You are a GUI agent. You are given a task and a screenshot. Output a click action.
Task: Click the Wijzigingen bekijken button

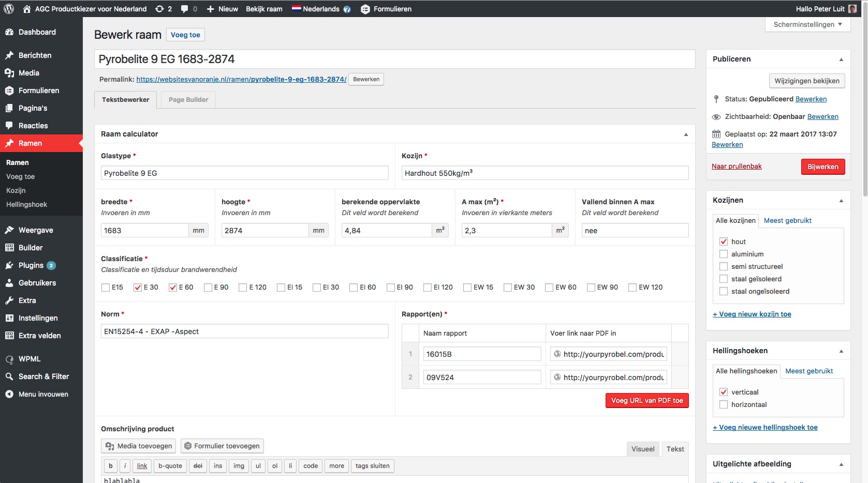point(807,81)
